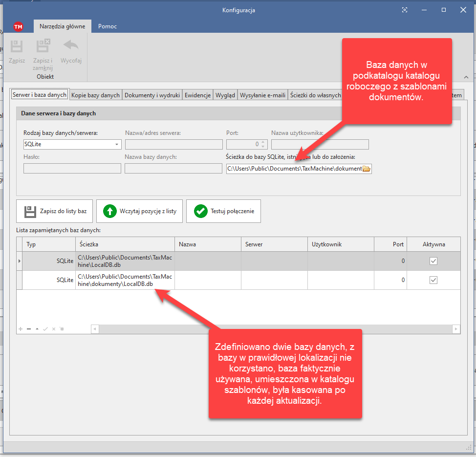Screen dimensions: 476x457
Task: Select the Dokumenty i wydruki tab
Action: (x=152, y=95)
